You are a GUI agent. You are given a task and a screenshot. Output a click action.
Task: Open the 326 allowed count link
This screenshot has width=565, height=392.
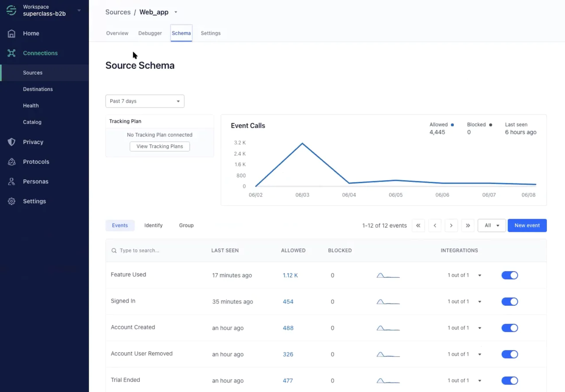pos(288,354)
